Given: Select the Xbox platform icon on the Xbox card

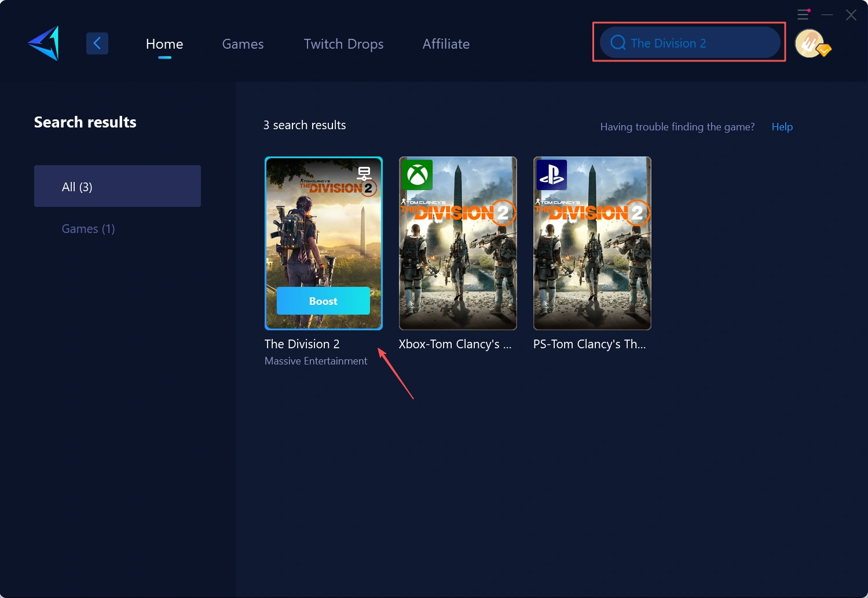Looking at the screenshot, I should click(x=417, y=175).
